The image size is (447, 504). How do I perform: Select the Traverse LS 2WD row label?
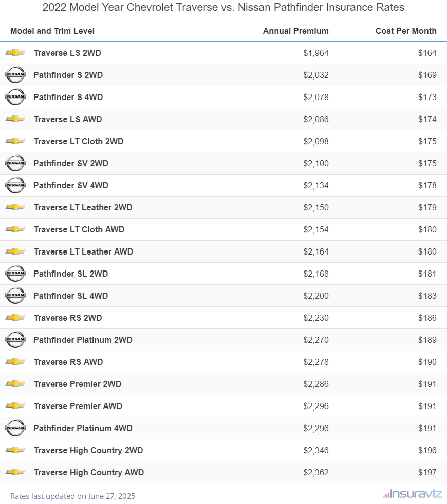click(x=68, y=53)
